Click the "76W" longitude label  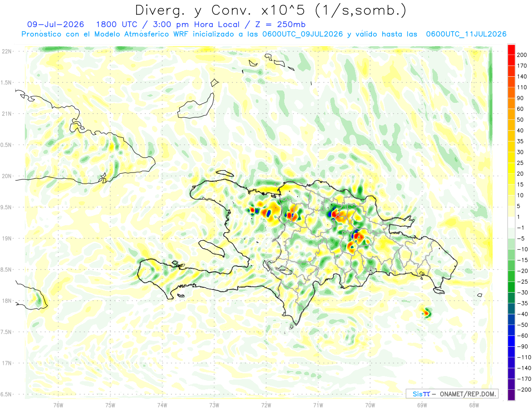point(58,405)
